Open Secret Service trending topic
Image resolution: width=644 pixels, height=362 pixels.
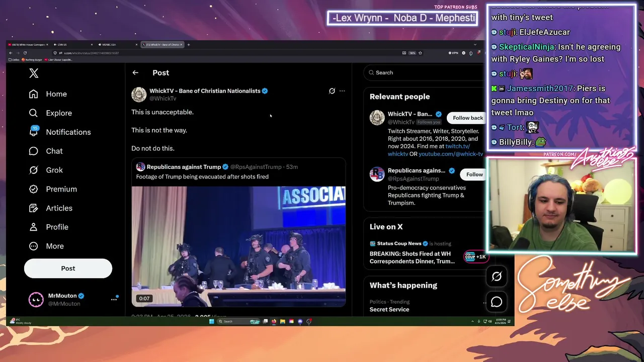[389, 310]
